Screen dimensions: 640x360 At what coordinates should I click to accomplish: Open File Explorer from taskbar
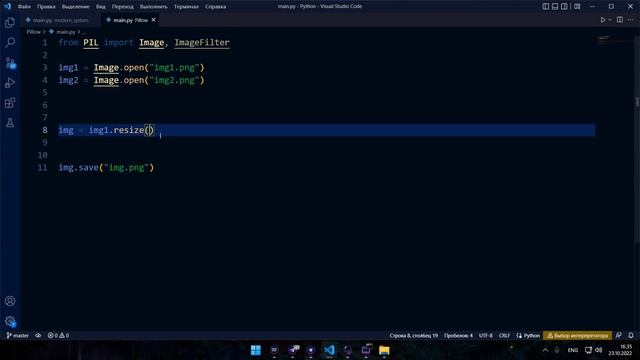pos(384,350)
